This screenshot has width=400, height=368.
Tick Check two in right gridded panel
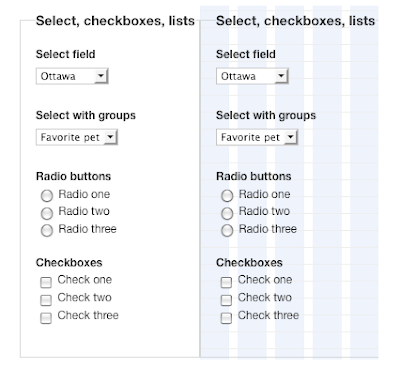point(226,300)
